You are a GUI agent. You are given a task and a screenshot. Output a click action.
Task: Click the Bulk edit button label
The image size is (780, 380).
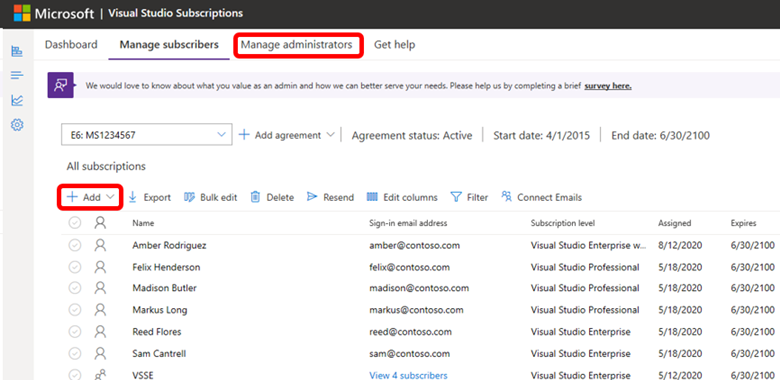tap(219, 197)
